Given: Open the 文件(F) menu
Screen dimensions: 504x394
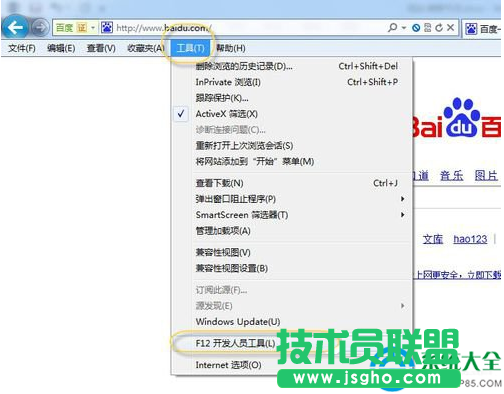Looking at the screenshot, I should click(22, 48).
